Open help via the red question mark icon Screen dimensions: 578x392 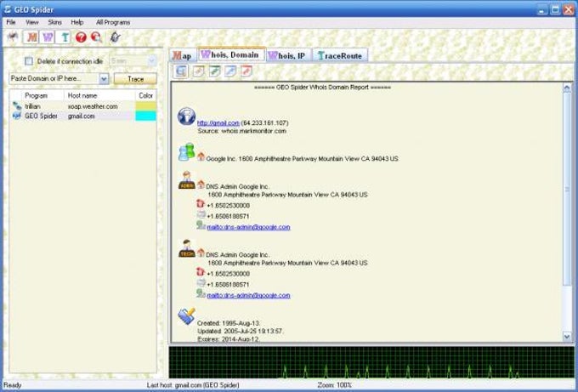(x=81, y=37)
